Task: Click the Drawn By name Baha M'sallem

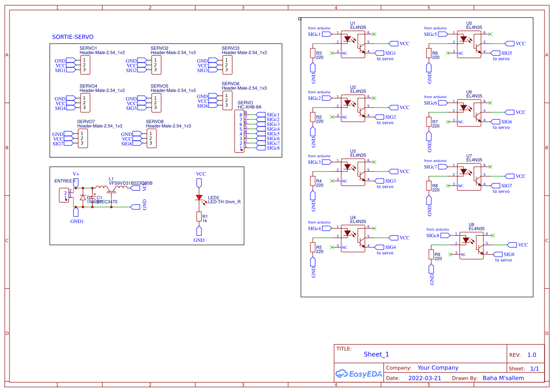Action: [503, 378]
